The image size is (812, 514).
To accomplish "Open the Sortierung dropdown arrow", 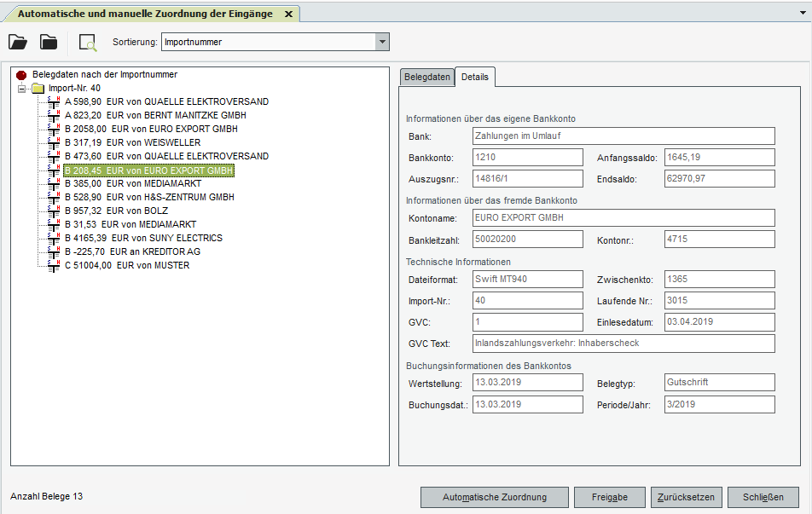I will pyautogui.click(x=382, y=42).
